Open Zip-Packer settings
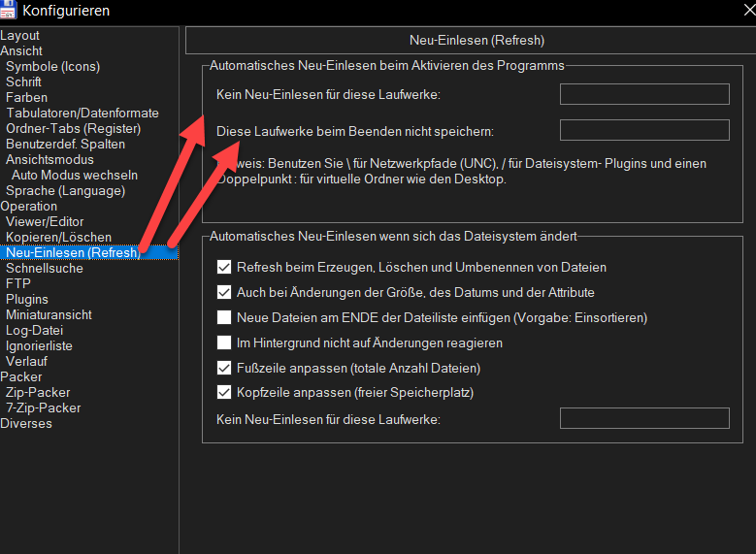756x554 pixels. click(x=38, y=393)
